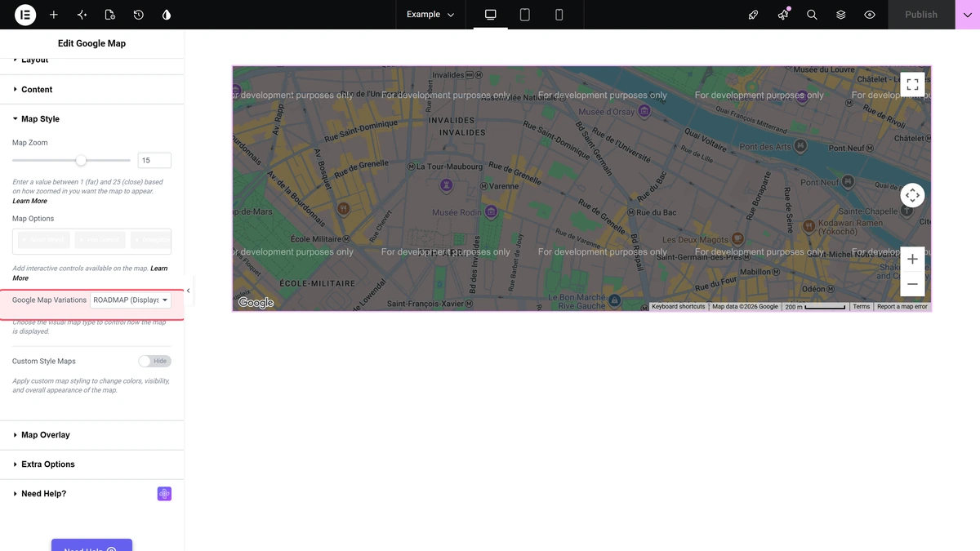Click Keyboard shortcuts on the map

678,307
